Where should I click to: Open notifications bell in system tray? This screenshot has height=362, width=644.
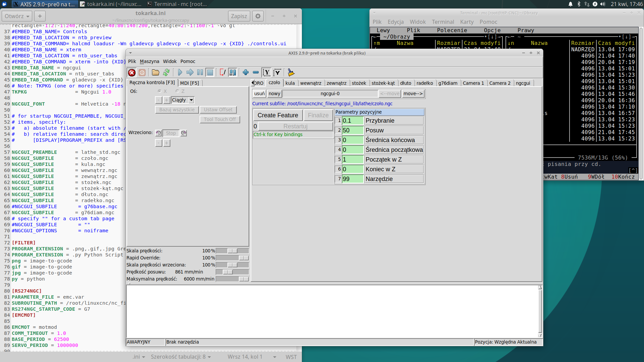[571, 4]
